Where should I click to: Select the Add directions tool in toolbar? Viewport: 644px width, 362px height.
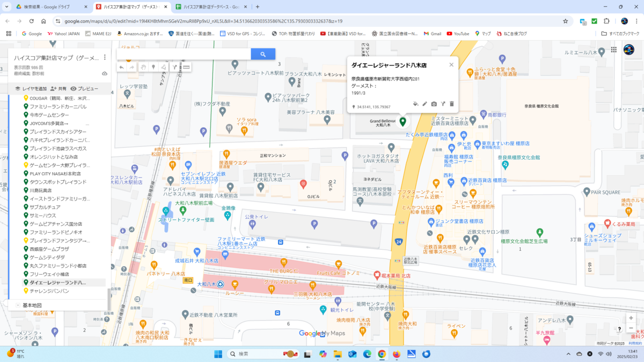click(174, 68)
